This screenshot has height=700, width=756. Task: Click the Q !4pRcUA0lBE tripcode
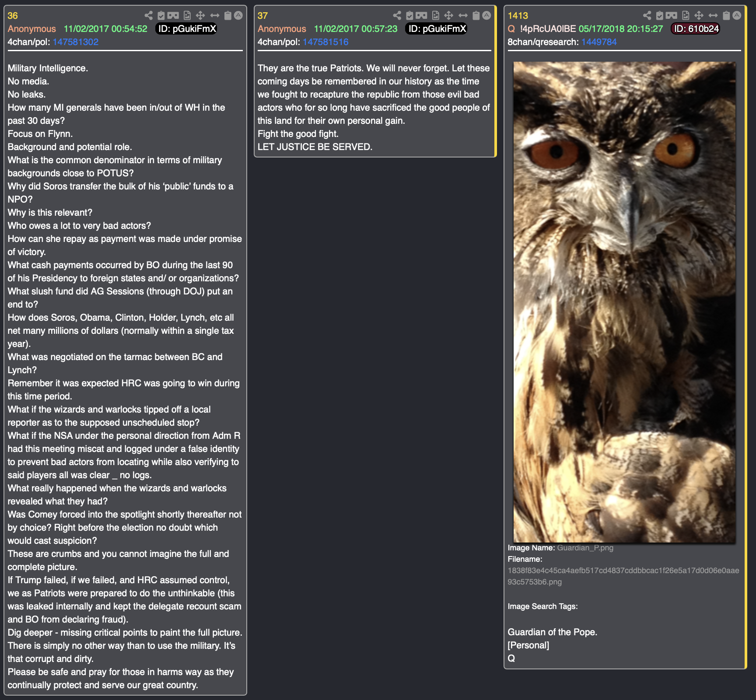[542, 29]
